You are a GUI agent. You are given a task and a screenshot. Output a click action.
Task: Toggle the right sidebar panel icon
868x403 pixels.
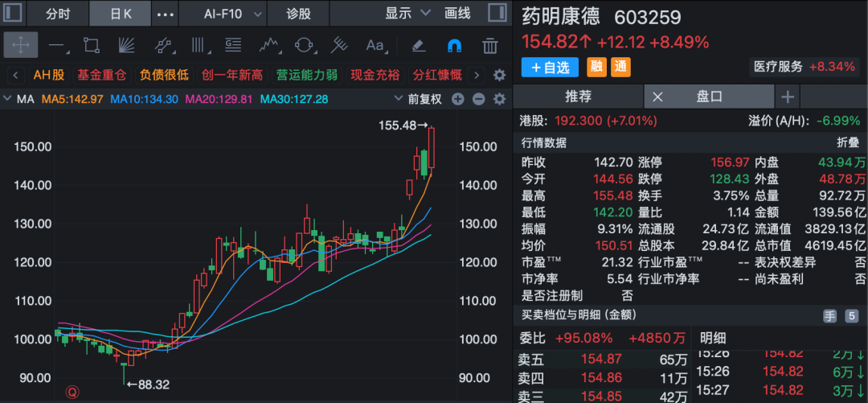pos(497,14)
